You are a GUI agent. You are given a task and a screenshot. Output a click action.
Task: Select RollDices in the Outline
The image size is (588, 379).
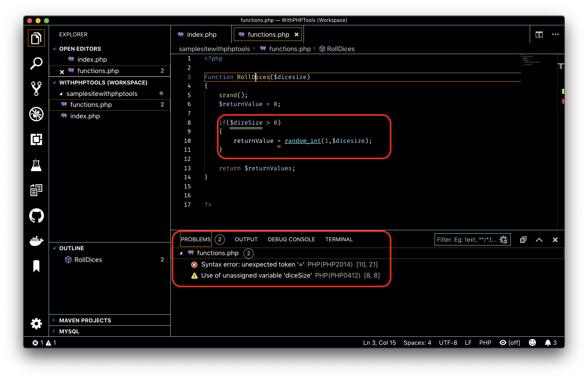(x=110, y=260)
